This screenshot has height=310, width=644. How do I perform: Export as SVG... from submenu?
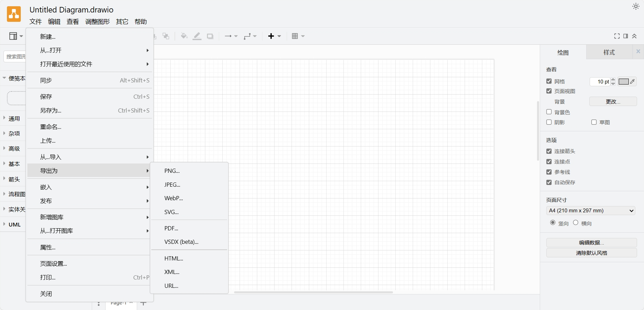pos(189,212)
